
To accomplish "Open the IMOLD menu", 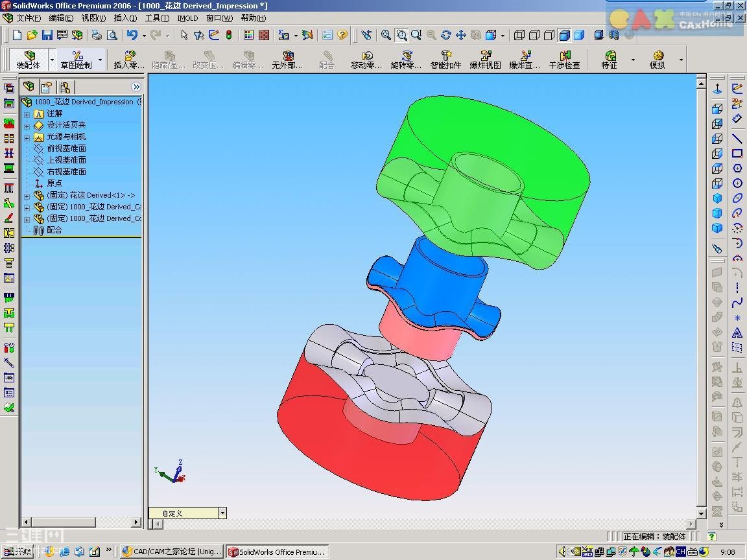I will point(187,18).
